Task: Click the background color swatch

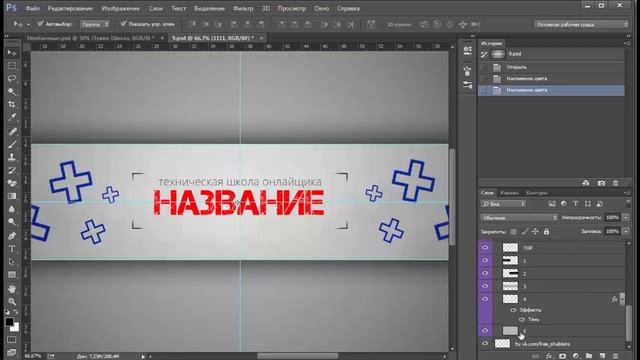Action: pos(16,328)
